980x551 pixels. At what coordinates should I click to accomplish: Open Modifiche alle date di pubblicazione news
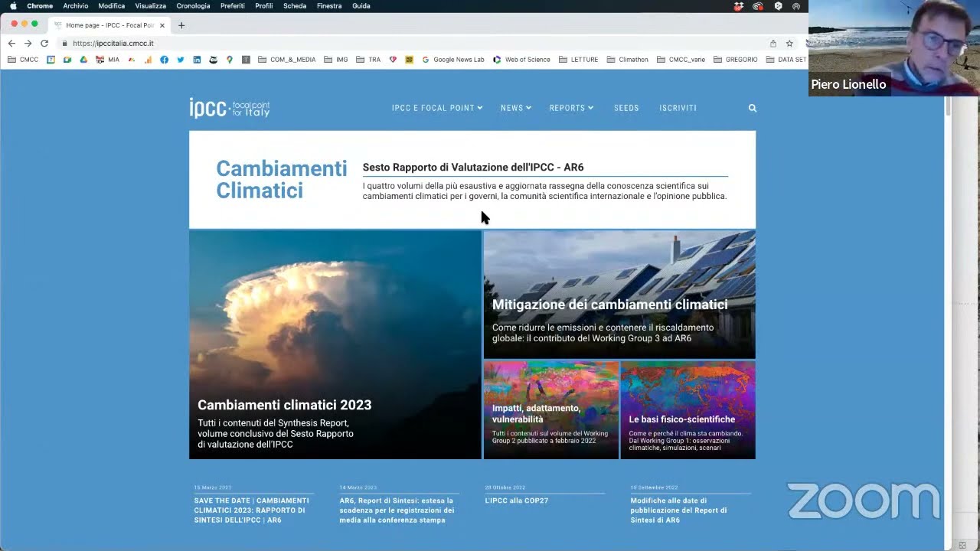[678, 510]
